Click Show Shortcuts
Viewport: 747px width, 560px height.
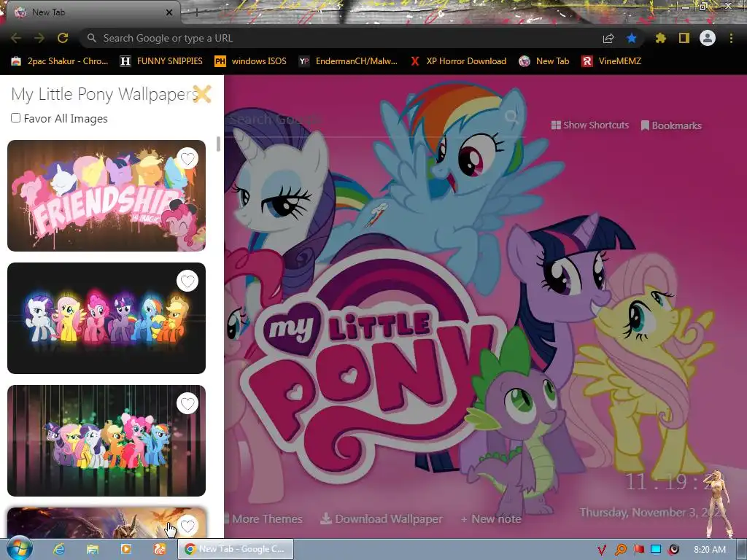click(589, 125)
